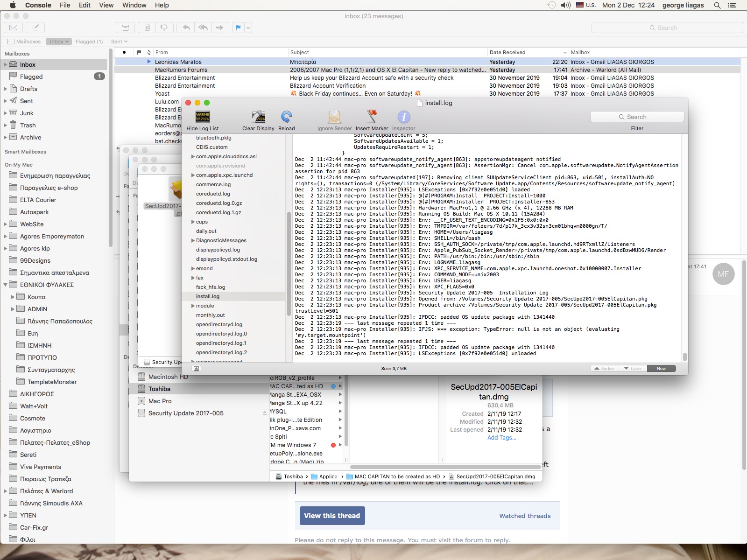Image resolution: width=747 pixels, height=560 pixels.
Task: Open the Help menu
Action: pos(162,5)
